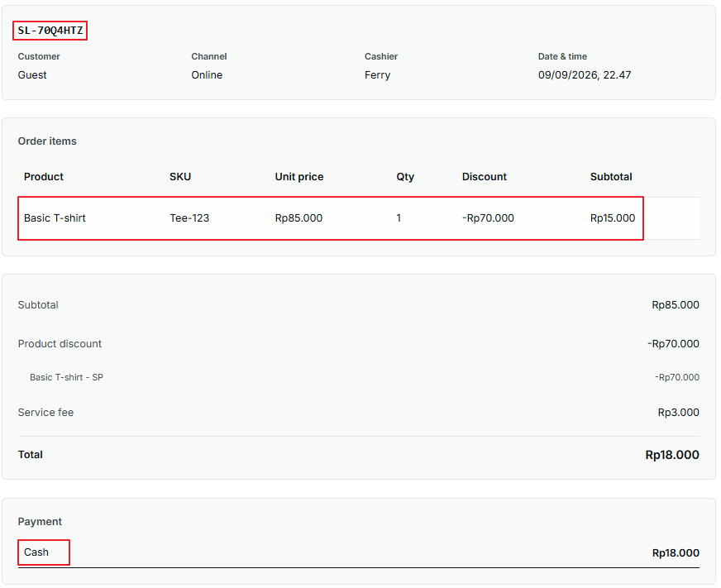This screenshot has width=721, height=588.
Task: Select the Basic T-shirt product row
Action: pyautogui.click(x=331, y=218)
